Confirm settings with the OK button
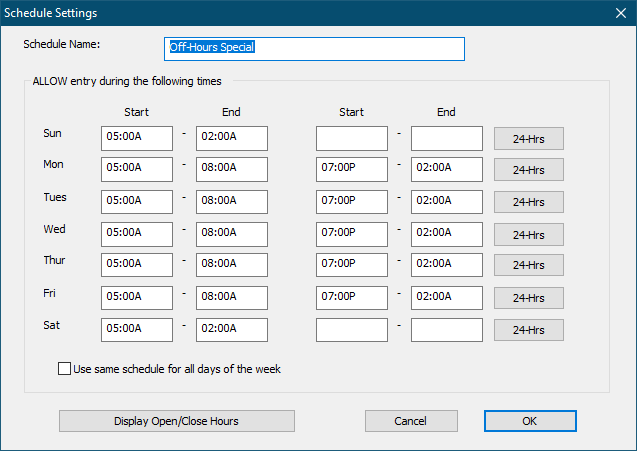Screen dimensions: 637x451 point(529,421)
